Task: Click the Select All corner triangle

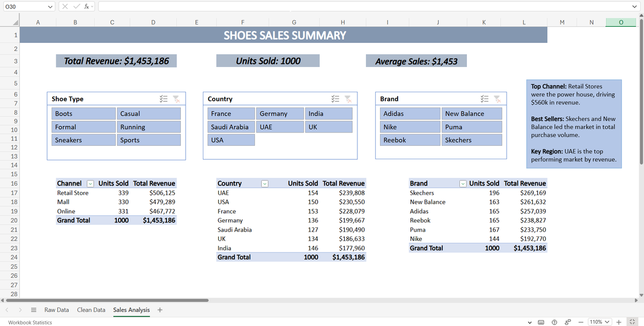Action: 16,22
